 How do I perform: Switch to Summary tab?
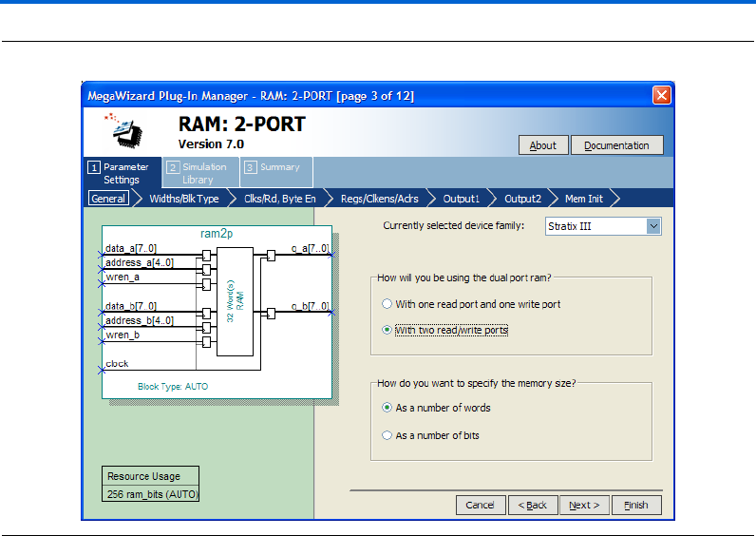(x=276, y=172)
